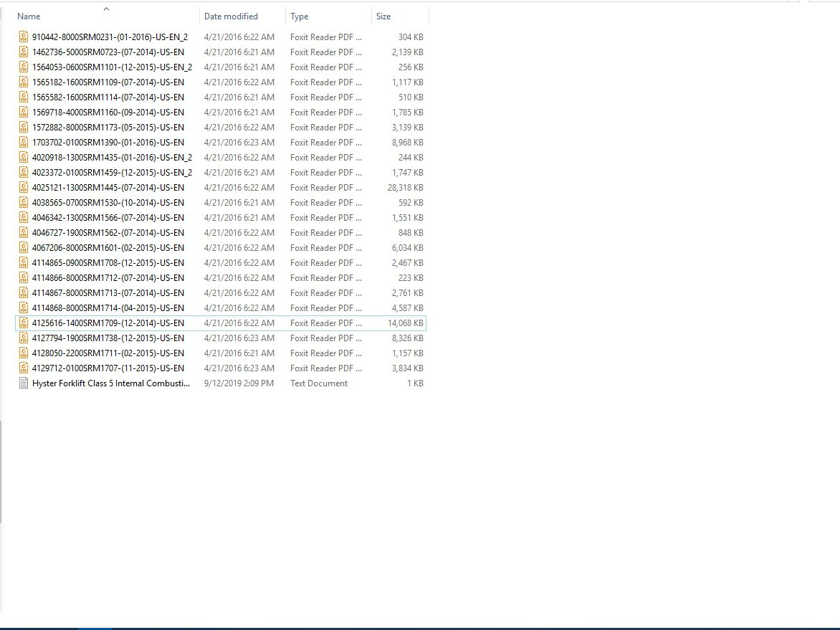Select file name 1565582-1600SRM1114-(07-2014)-US-EN
Screen dimensions: 840x630
coord(108,97)
